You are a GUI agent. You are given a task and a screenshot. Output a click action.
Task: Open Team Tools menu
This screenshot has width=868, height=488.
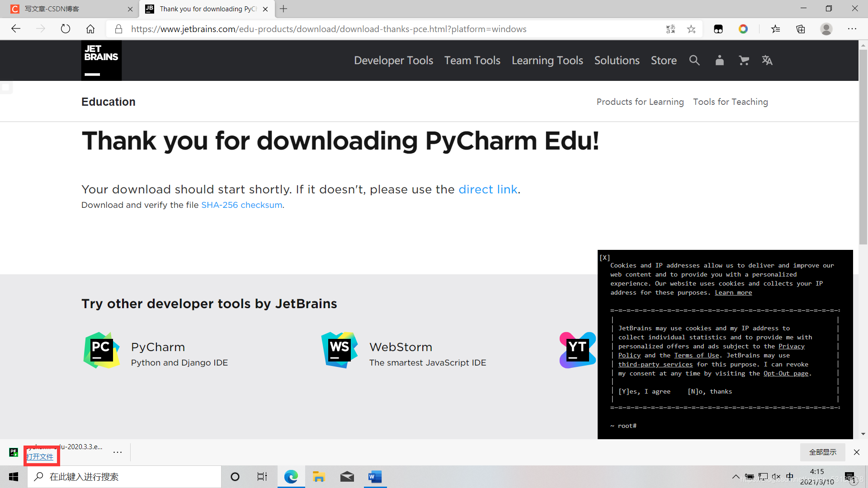(x=472, y=60)
